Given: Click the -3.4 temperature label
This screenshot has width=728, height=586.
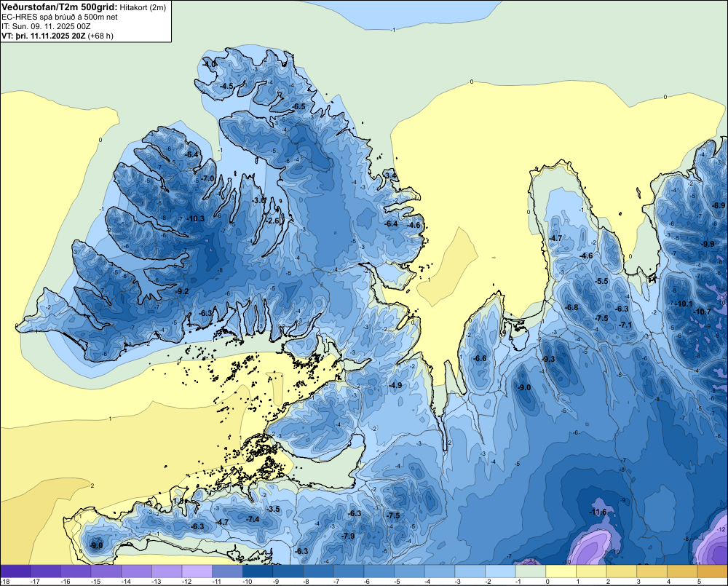Looking at the screenshot, I should coord(391,175).
